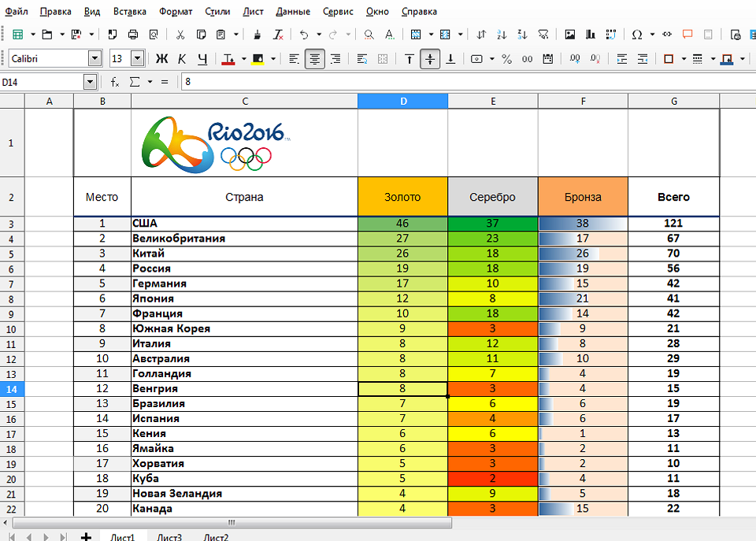The height and width of the screenshot is (541, 756).
Task: Click the Cut scissors icon
Action: 180,35
